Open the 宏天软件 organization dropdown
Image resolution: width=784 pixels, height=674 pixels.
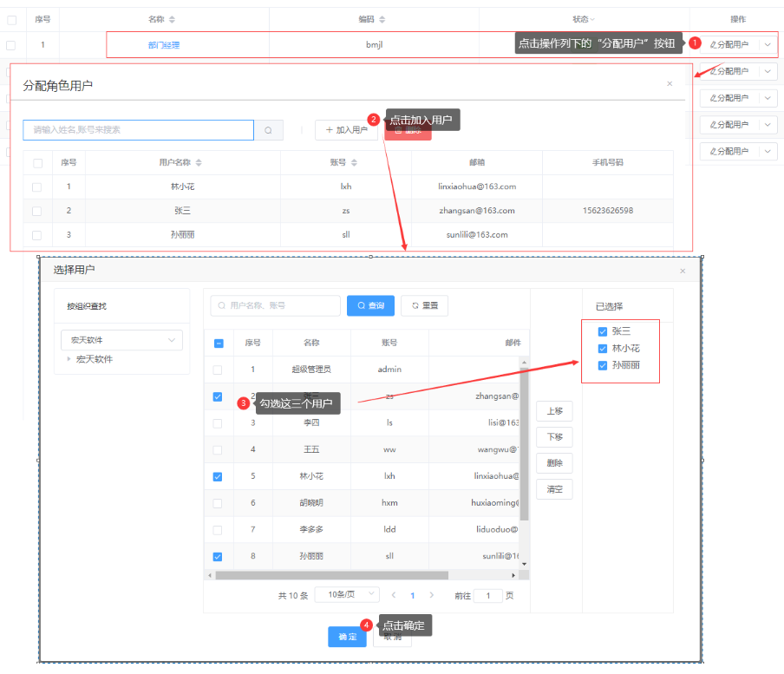122,340
